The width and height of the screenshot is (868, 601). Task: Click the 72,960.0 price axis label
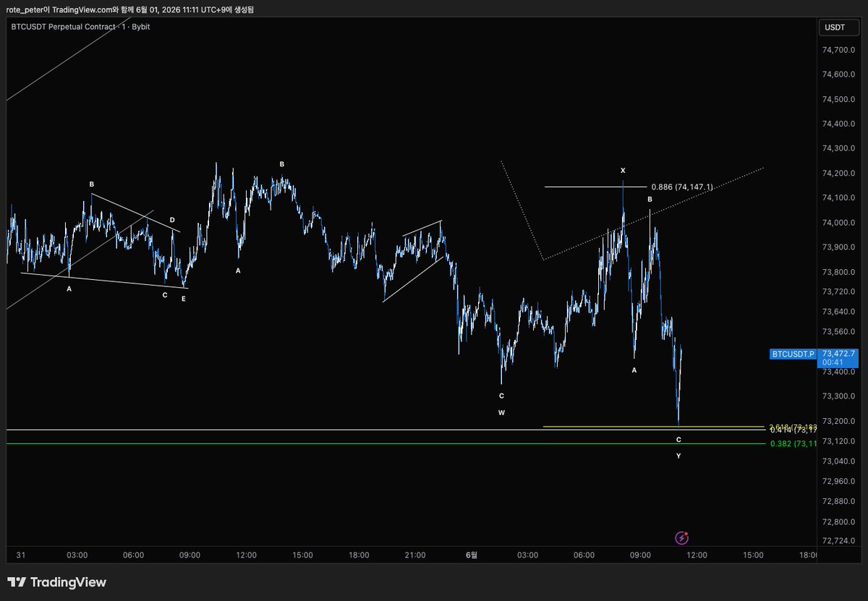click(x=838, y=480)
